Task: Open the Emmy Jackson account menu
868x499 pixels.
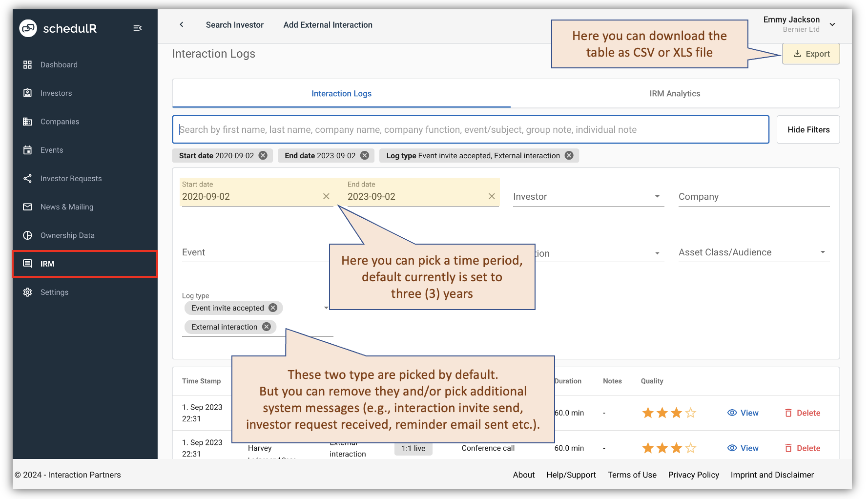Action: tap(831, 23)
